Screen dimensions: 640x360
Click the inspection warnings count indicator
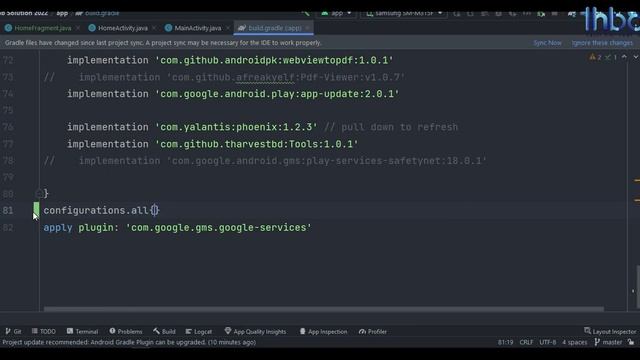[603, 58]
